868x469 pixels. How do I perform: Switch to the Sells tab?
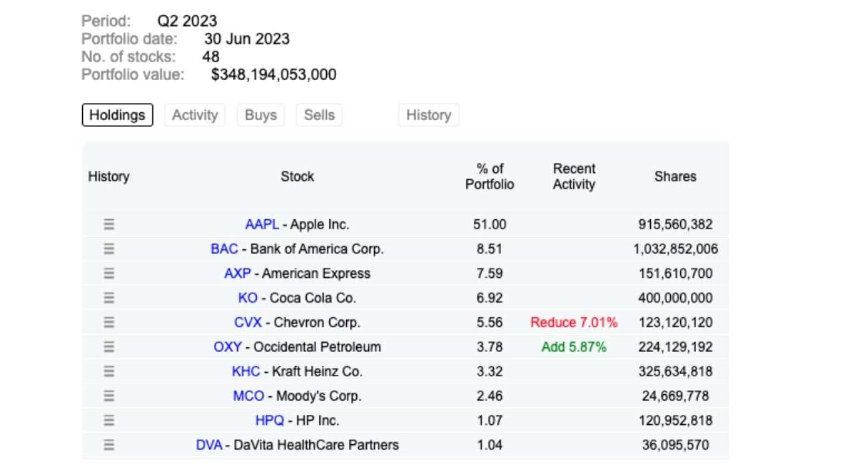pos(319,115)
